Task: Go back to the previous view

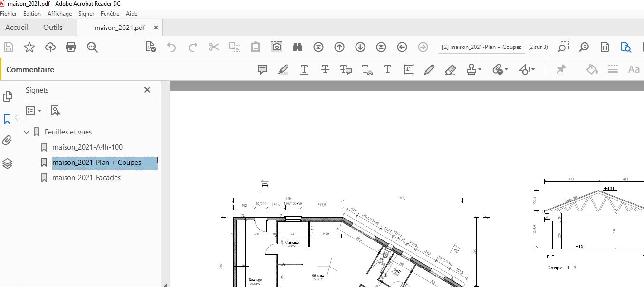Action: pos(402,47)
